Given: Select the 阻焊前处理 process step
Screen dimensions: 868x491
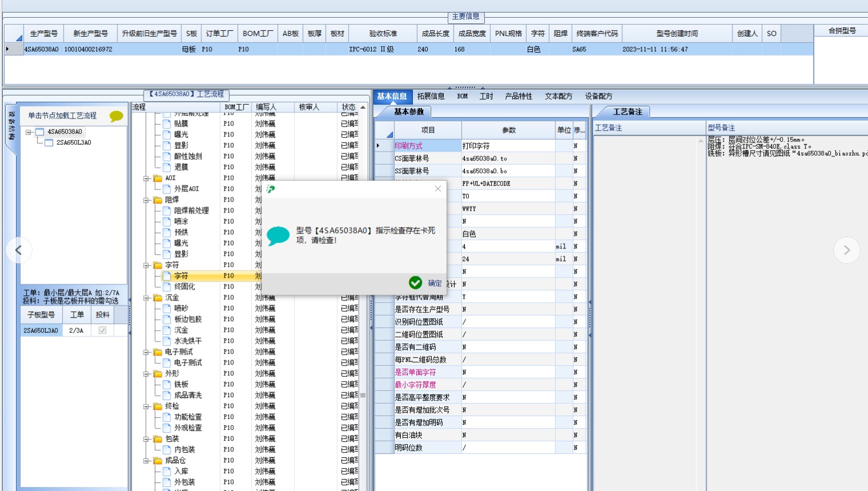Looking at the screenshot, I should (x=191, y=211).
